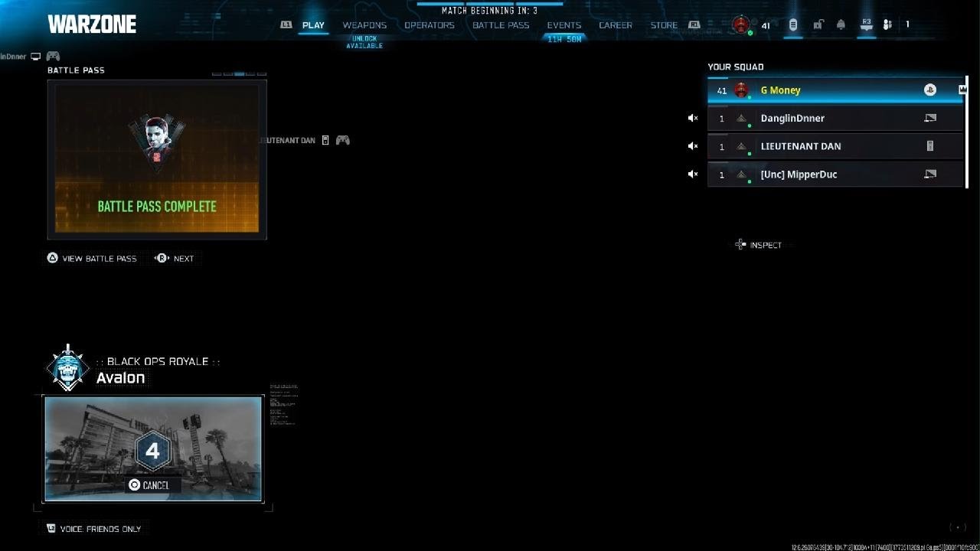Click the INSPECT prompt
Viewport: 980px width, 551px height.
pos(759,245)
